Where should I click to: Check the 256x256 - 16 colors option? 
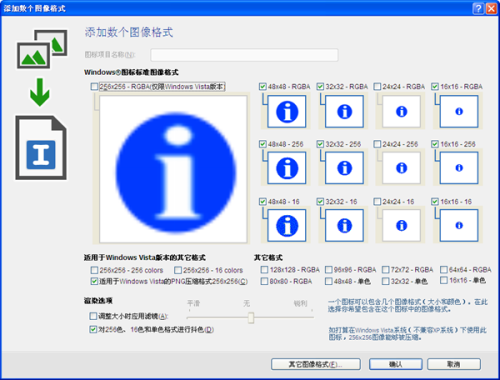click(178, 270)
